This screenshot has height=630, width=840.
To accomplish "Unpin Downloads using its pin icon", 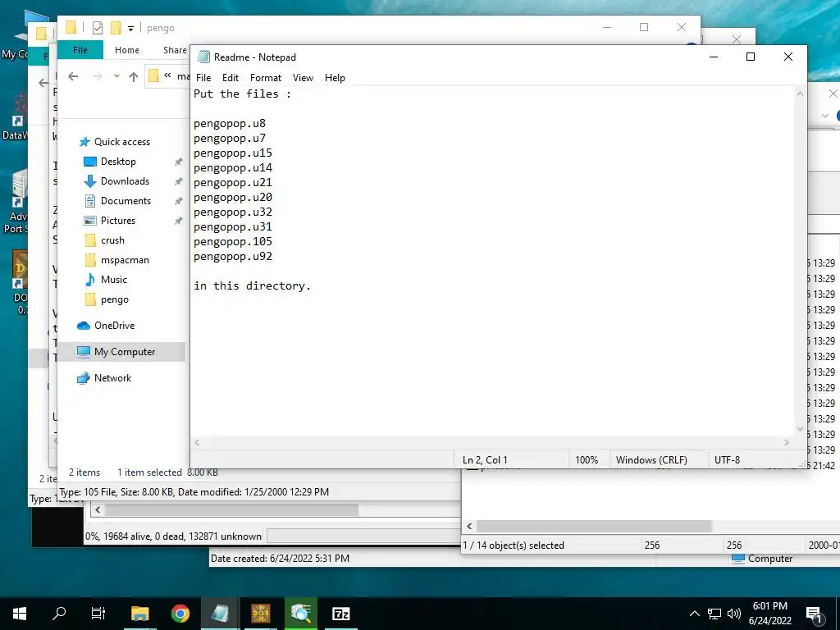I will coord(178,181).
